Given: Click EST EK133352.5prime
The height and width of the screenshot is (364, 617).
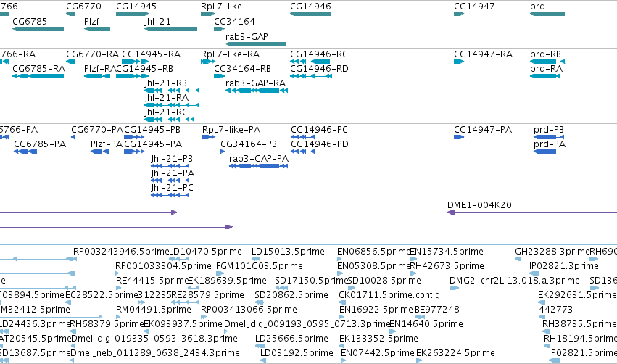Looking at the screenshot, I should click(378, 339).
